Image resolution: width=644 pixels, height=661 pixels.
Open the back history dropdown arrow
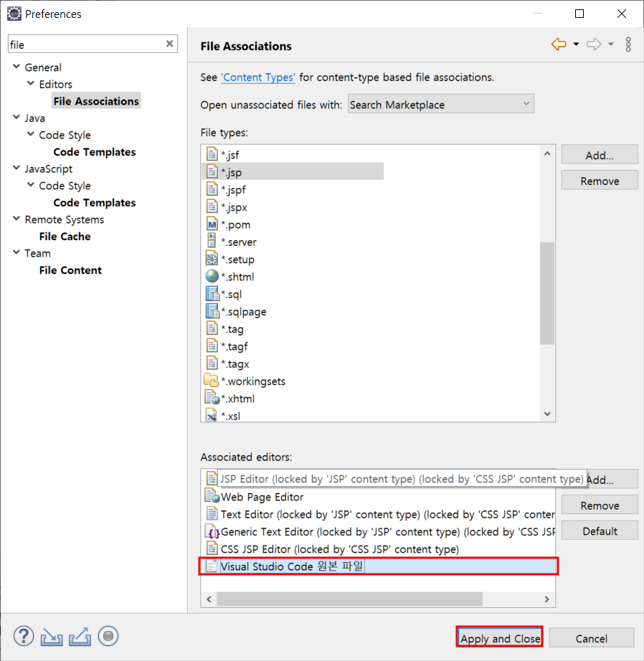coord(576,44)
